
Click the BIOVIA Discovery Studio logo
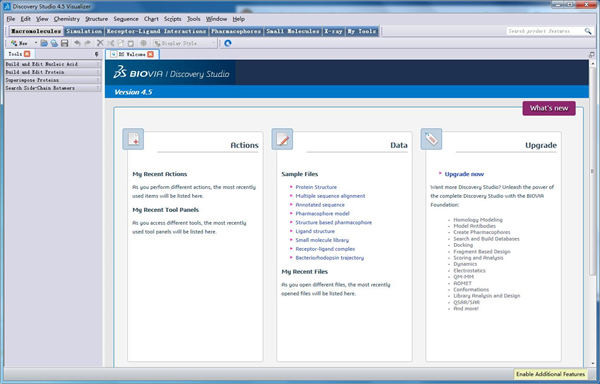click(x=171, y=72)
